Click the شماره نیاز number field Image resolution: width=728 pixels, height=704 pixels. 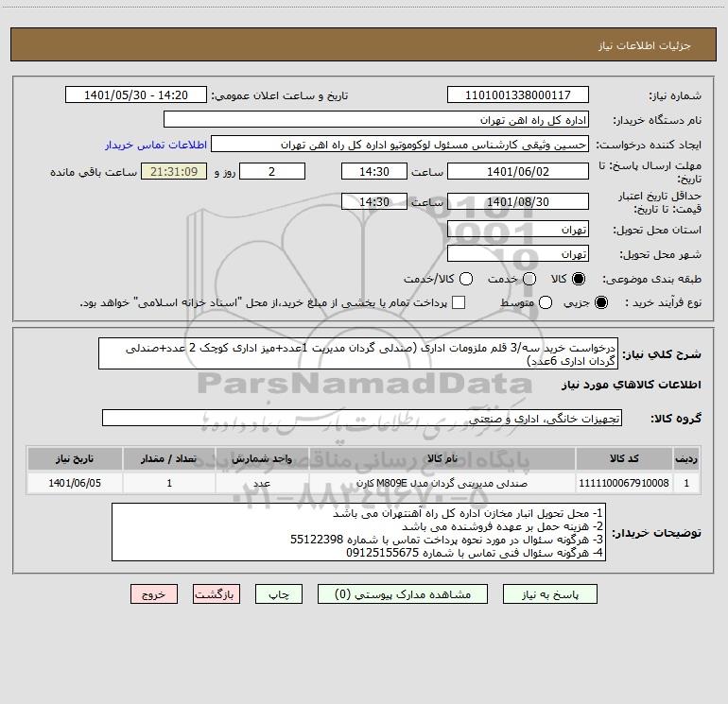pyautogui.click(x=518, y=94)
